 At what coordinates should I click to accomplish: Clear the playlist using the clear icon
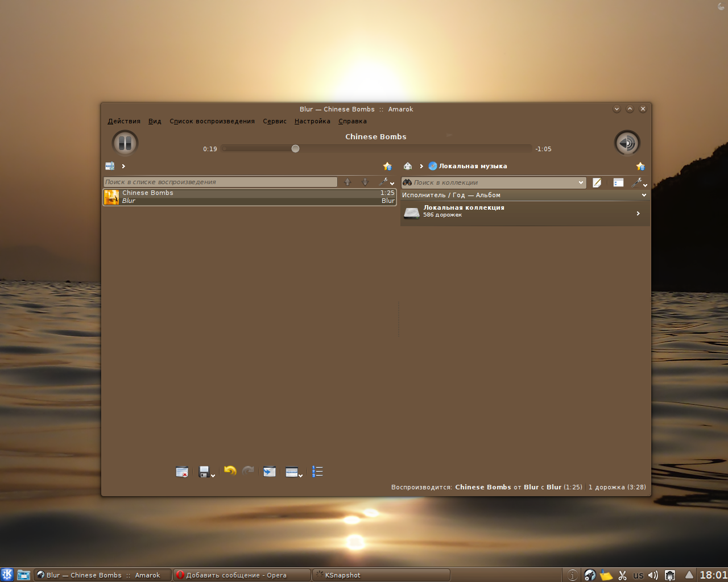point(182,472)
